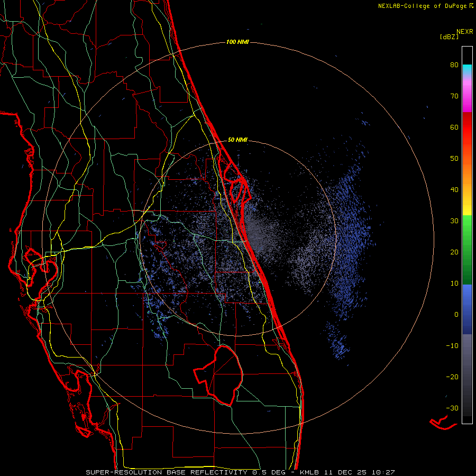The width and height of the screenshot is (476, 476).
Task: Click the NEXLAB-College of DuPage watermark text
Action: [x=425, y=6]
